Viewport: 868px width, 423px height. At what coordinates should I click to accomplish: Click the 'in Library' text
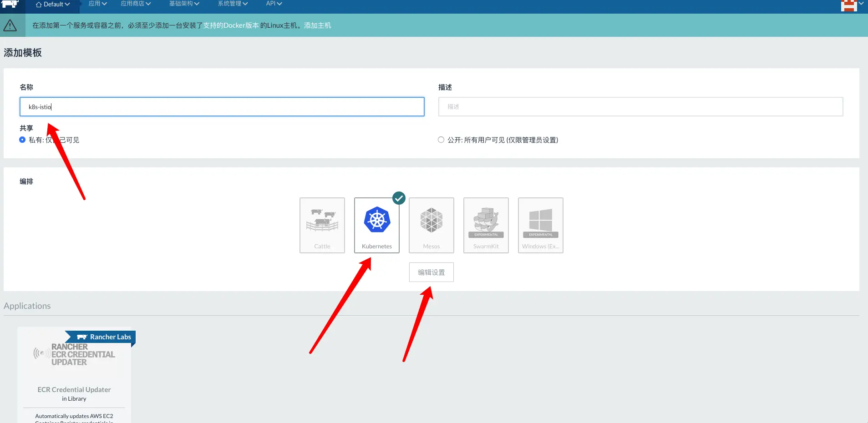[x=74, y=399]
